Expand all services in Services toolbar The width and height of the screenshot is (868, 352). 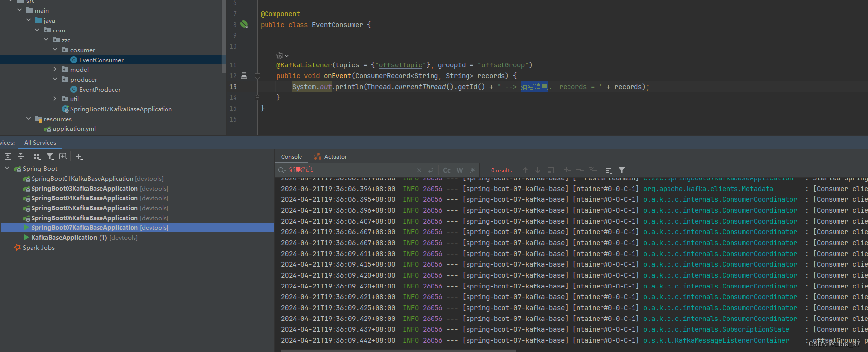pos(8,156)
